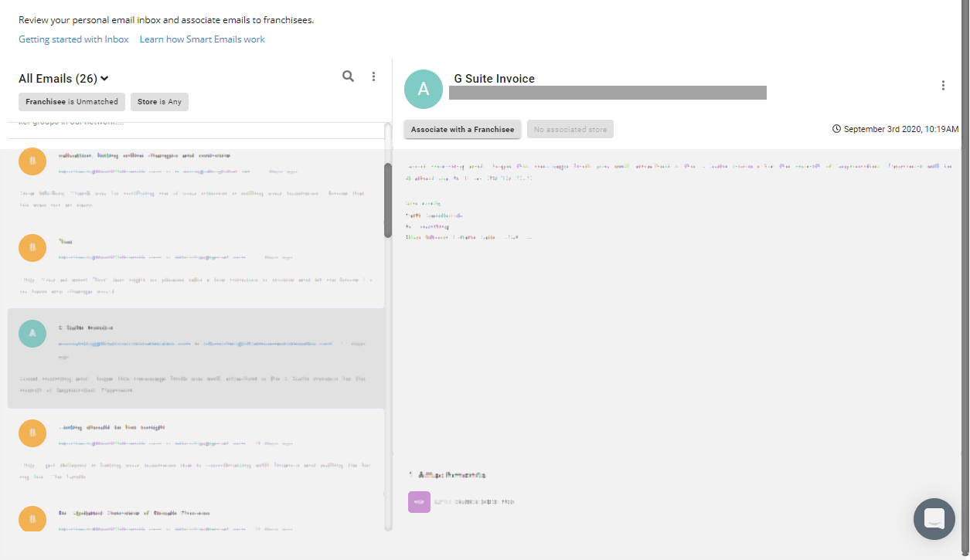
Task: Click the Associate with a Franchisee button
Action: (x=462, y=129)
